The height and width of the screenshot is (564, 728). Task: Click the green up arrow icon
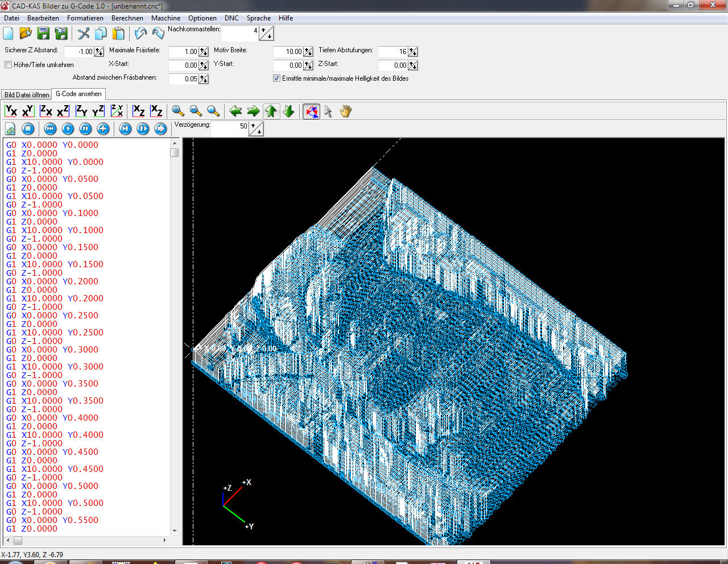coord(271,111)
